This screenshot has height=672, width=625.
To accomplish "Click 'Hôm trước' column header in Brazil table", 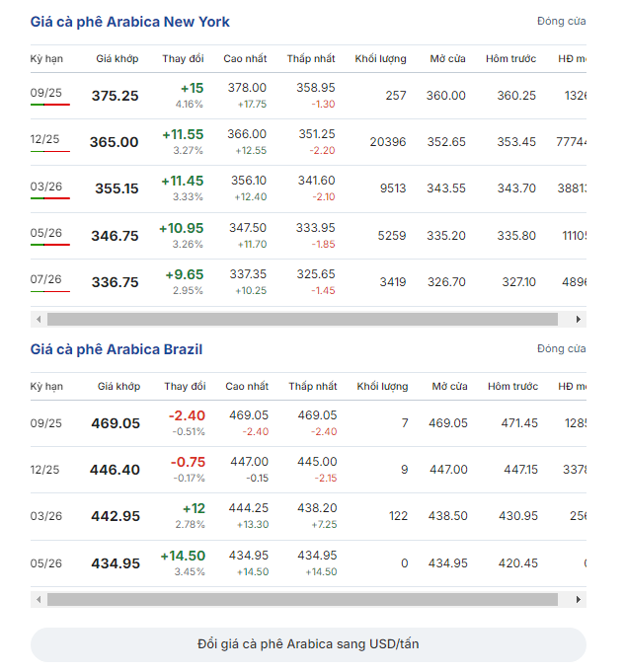I will (512, 386).
